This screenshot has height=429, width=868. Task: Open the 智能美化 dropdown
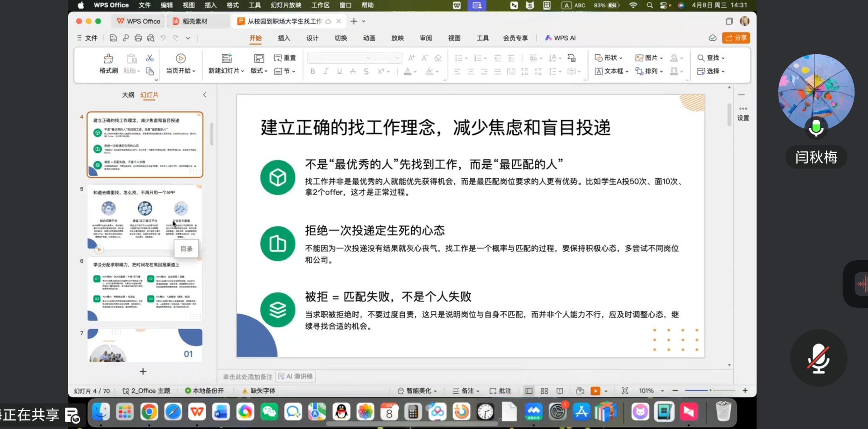[x=417, y=391]
